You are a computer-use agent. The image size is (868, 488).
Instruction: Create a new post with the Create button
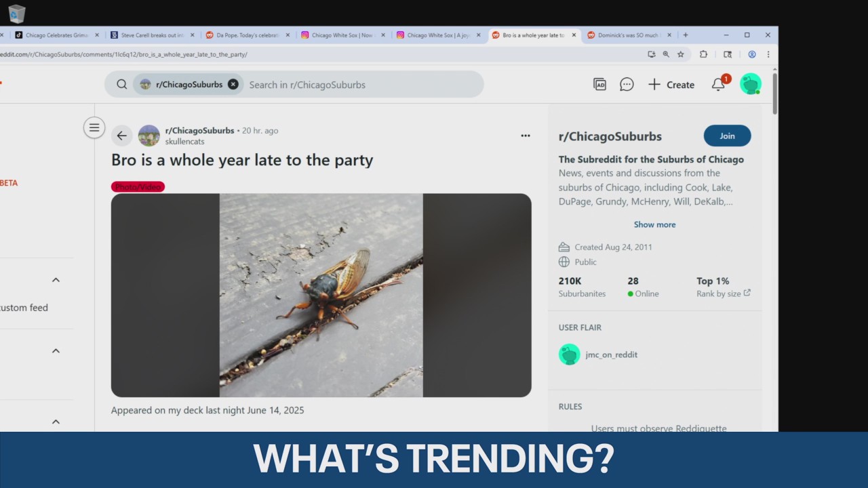(x=671, y=84)
